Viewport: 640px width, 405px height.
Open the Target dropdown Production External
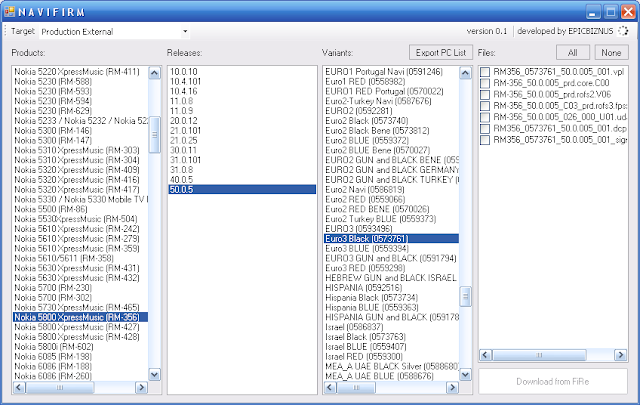point(114,31)
